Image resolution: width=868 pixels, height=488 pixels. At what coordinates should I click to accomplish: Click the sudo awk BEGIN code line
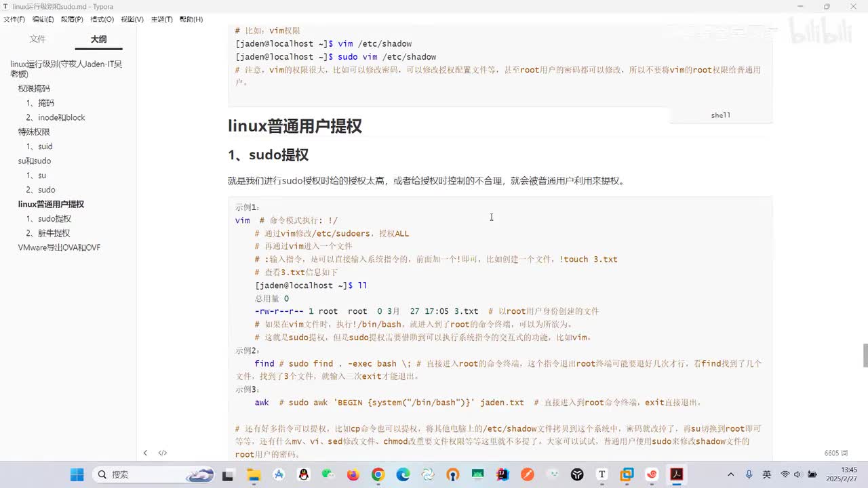(x=478, y=403)
